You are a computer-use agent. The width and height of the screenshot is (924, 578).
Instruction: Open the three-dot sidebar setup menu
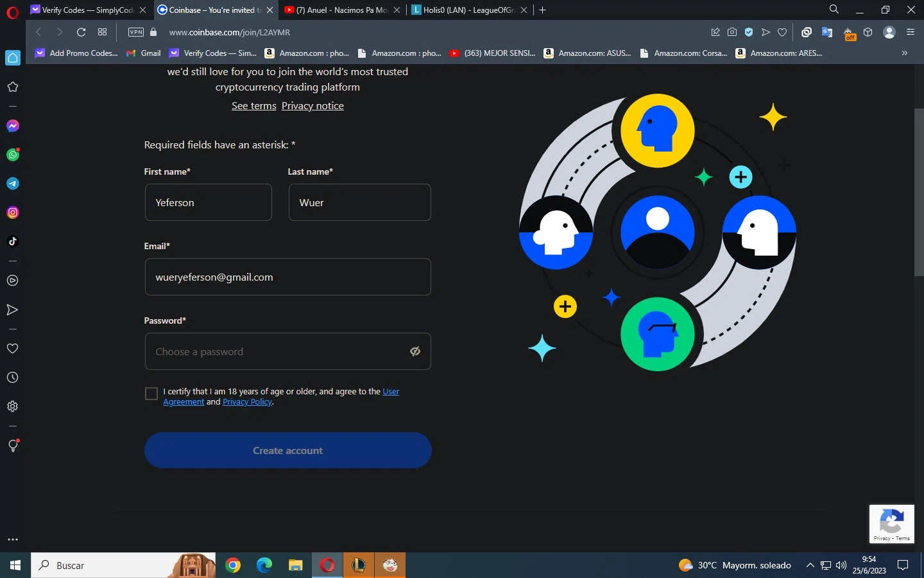coord(13,539)
